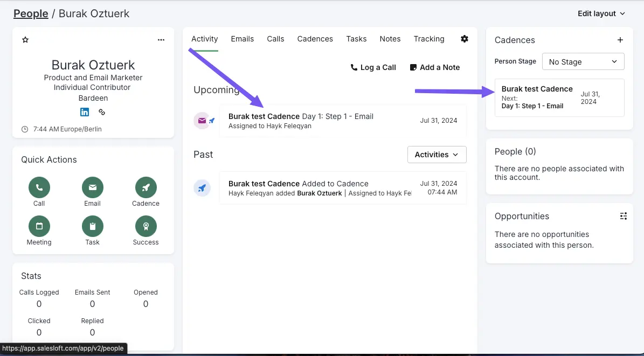644x356 pixels.
Task: Click the small rocket icon on upcoming step
Action: click(x=212, y=121)
